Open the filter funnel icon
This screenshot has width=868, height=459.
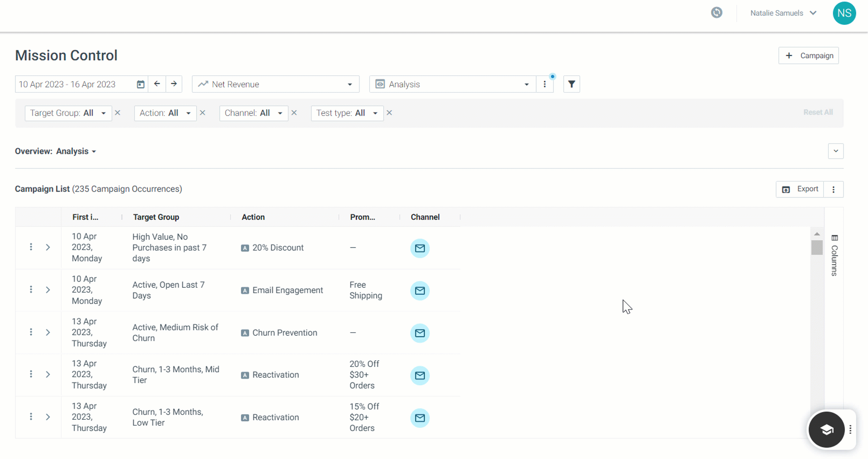[571, 84]
